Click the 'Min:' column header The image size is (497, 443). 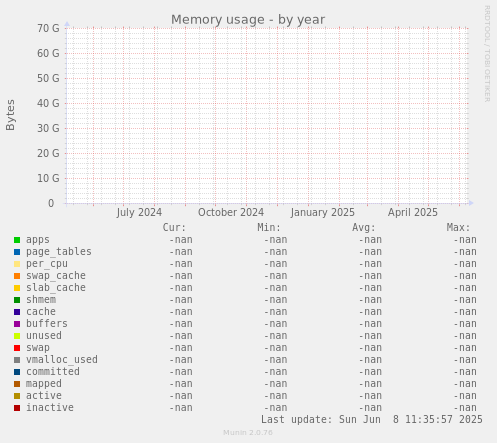[x=269, y=228]
